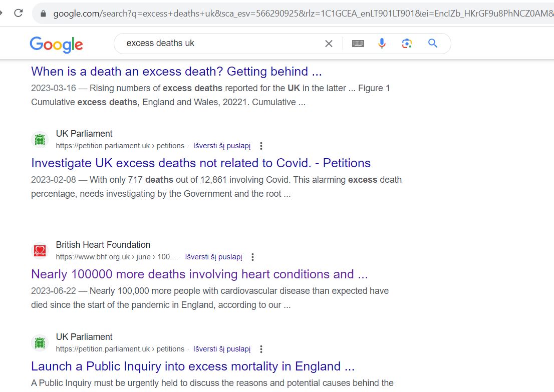Click petition.parliament.uk URL above Investigate result
Viewport: 554px width, 392px height.
pos(120,146)
